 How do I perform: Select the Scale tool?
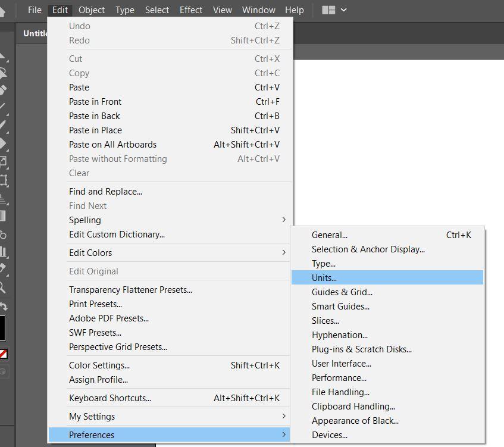tap(2, 161)
